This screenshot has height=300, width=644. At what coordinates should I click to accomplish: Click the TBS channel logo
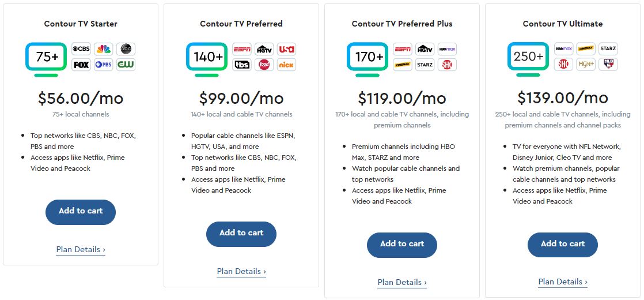pos(242,65)
